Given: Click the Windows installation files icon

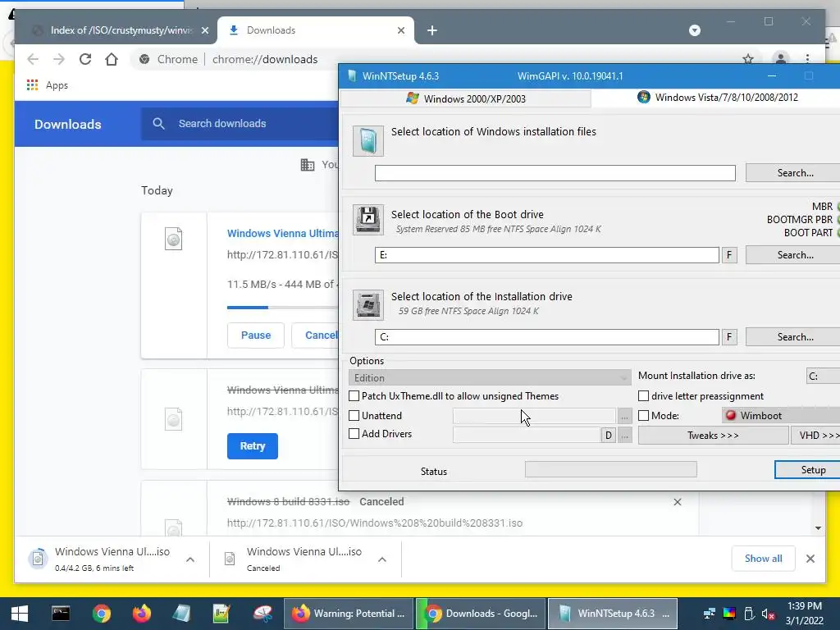Looking at the screenshot, I should point(368,141).
